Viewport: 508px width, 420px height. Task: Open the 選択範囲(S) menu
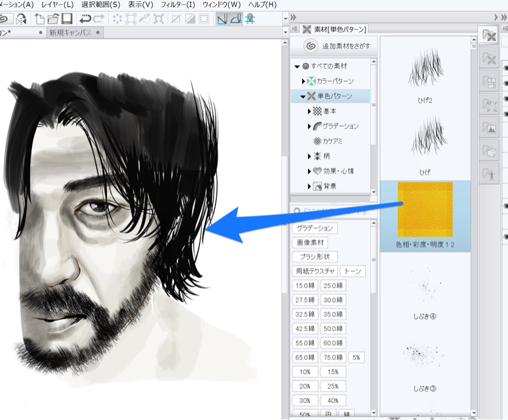click(x=101, y=5)
